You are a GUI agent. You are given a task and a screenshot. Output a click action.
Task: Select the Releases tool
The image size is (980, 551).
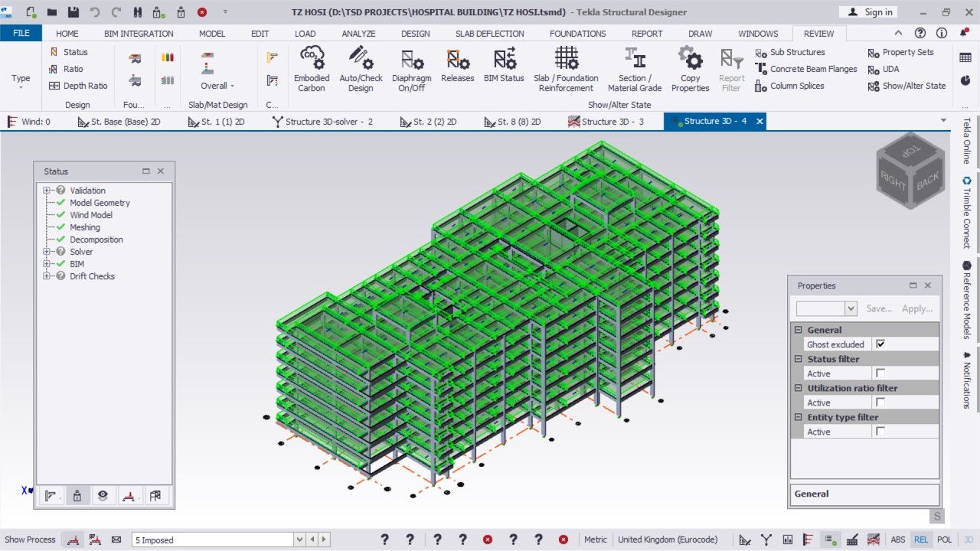tap(458, 66)
